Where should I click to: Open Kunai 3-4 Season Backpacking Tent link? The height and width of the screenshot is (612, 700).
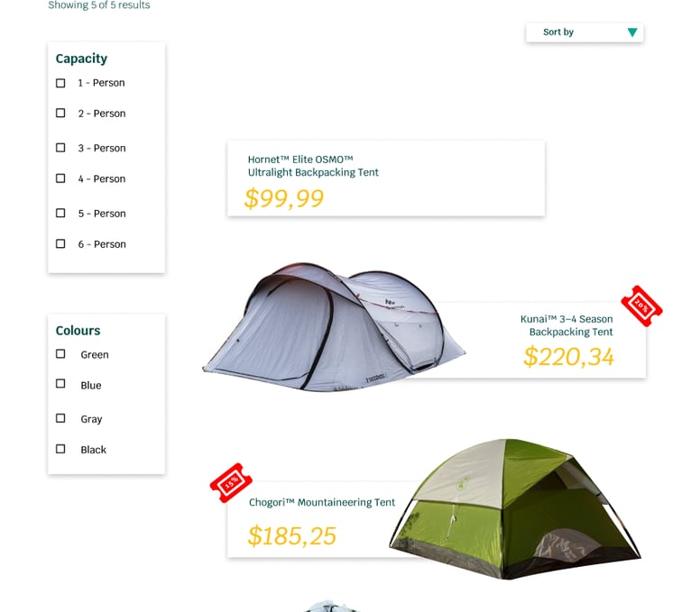[x=566, y=325]
